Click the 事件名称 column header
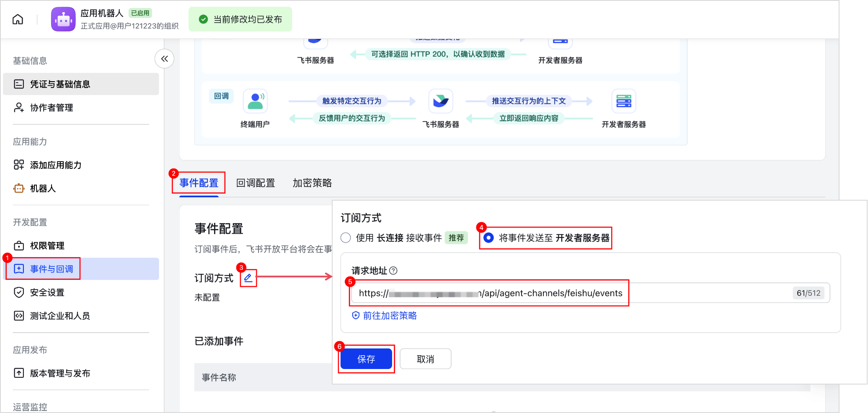Screen dimensions: 868x413 pyautogui.click(x=219, y=377)
